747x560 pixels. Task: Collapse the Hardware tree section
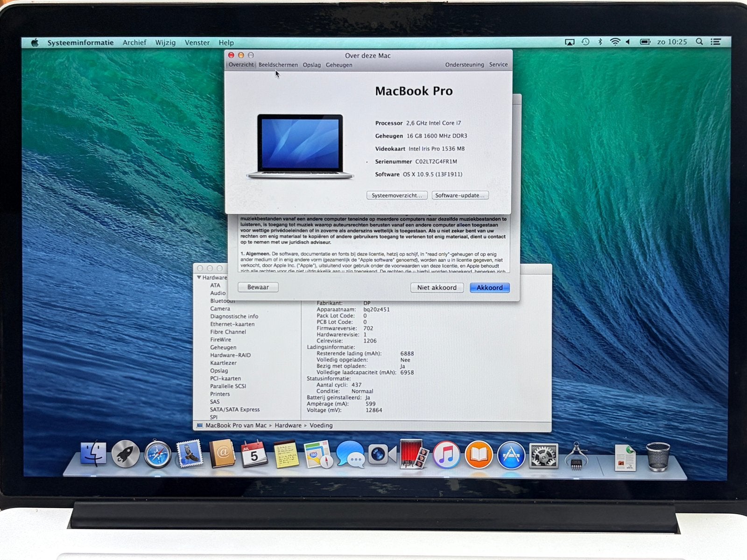point(199,277)
